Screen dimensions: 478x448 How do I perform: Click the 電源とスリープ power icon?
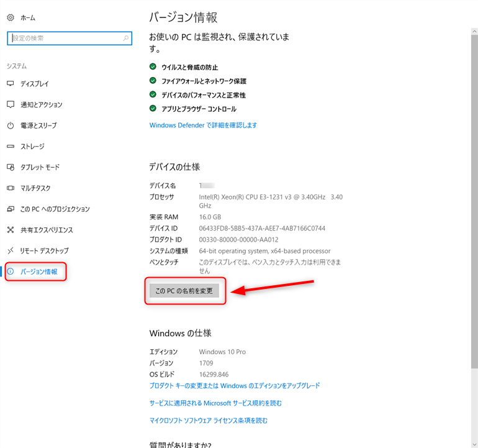(11, 126)
